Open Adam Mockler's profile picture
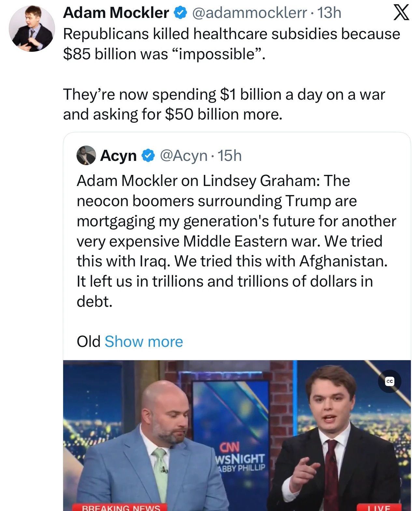420x511 pixels. pos(32,29)
